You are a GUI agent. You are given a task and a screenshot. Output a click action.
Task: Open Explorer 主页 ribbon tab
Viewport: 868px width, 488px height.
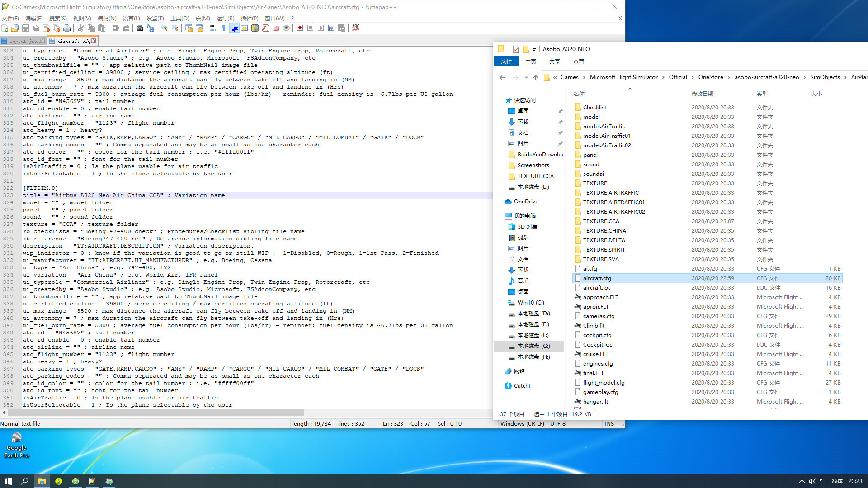click(x=530, y=62)
